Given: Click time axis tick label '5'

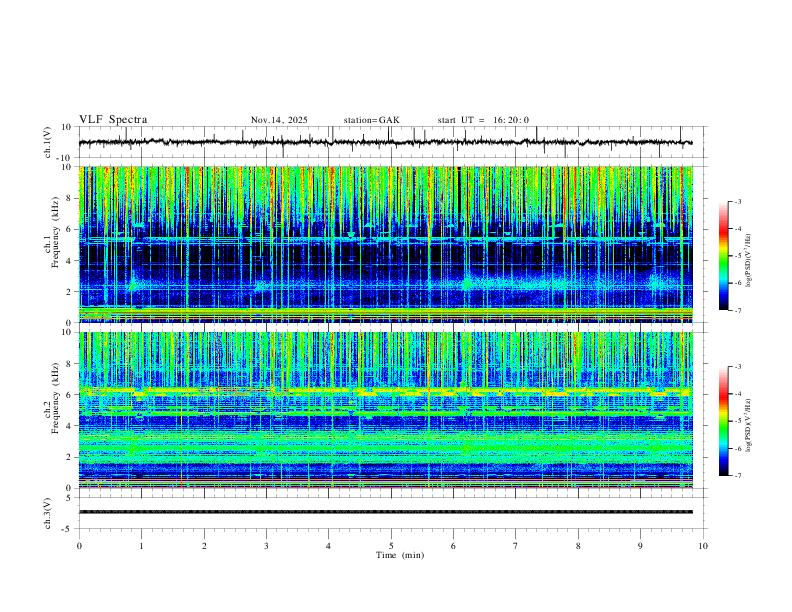Looking at the screenshot, I should coord(391,546).
